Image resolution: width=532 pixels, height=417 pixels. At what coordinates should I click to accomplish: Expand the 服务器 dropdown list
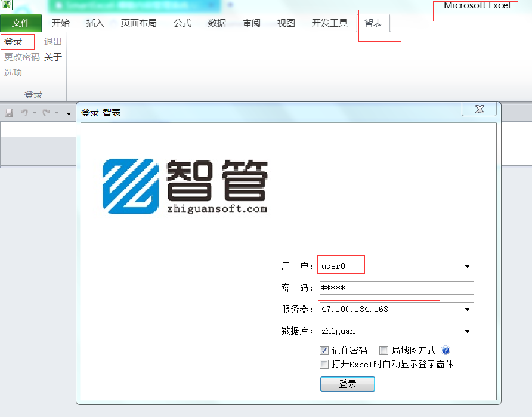point(467,310)
